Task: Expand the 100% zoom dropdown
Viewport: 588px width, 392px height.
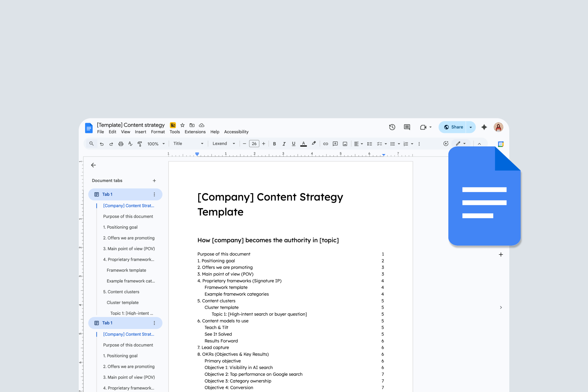Action: tap(156, 144)
